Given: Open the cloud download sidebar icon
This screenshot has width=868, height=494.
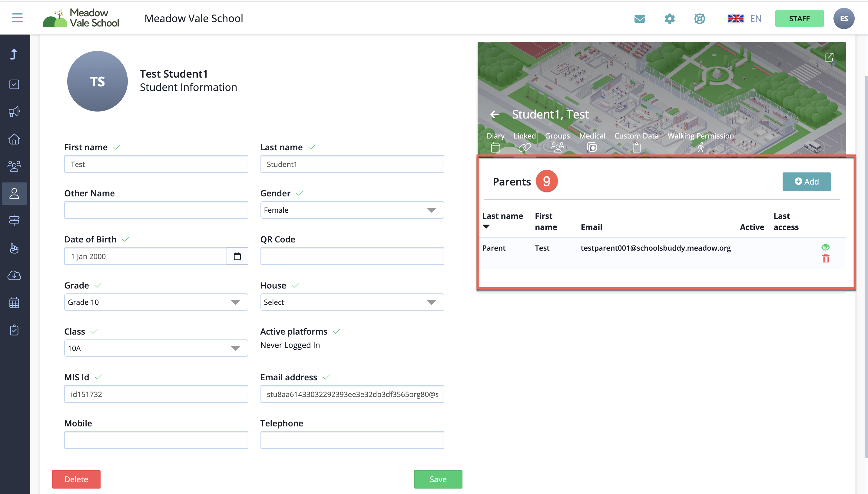Looking at the screenshot, I should coord(14,275).
